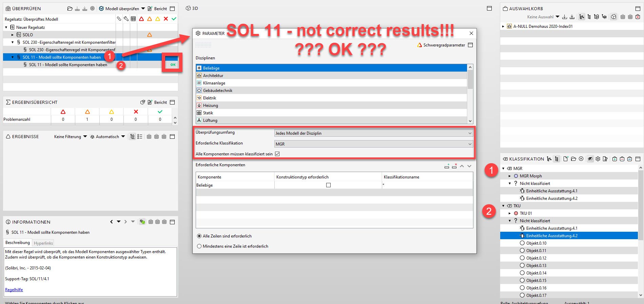Toggle unclassified visibility eye icon in Klassifikation
The width and height of the screenshot is (644, 304).
tap(590, 159)
